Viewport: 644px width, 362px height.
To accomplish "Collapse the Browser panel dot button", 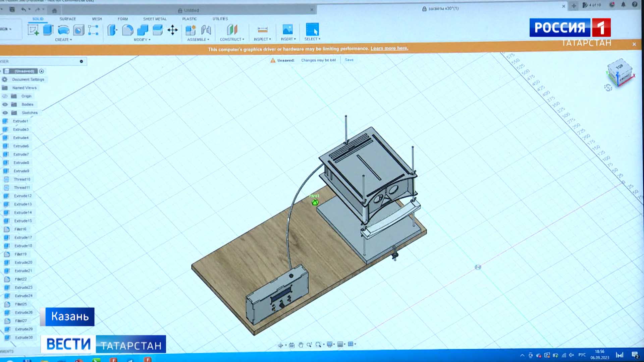I will (x=81, y=61).
